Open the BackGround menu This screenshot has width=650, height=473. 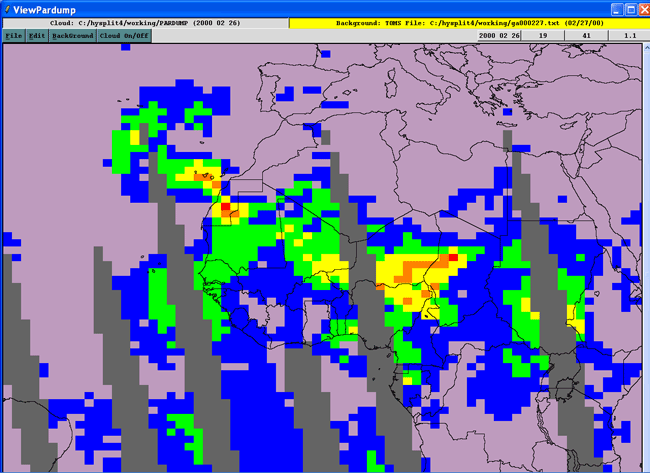coord(73,36)
